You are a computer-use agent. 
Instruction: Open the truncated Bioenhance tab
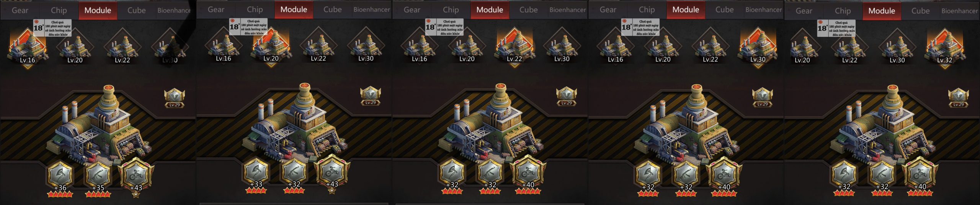click(x=174, y=10)
